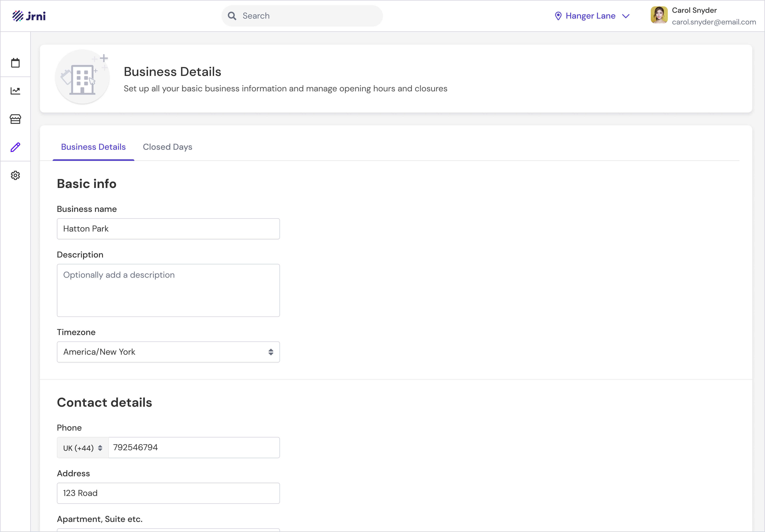
Task: Click the Description text area
Action: click(168, 290)
